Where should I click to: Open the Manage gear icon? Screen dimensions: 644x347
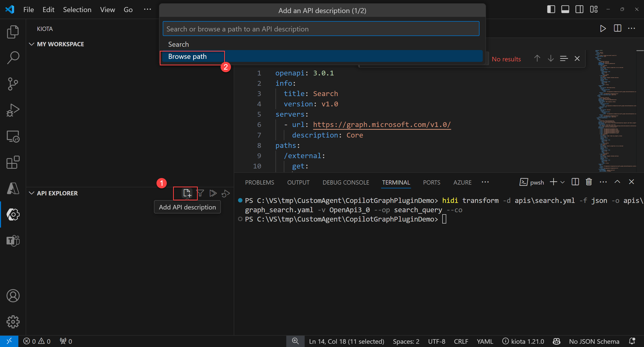pyautogui.click(x=13, y=322)
